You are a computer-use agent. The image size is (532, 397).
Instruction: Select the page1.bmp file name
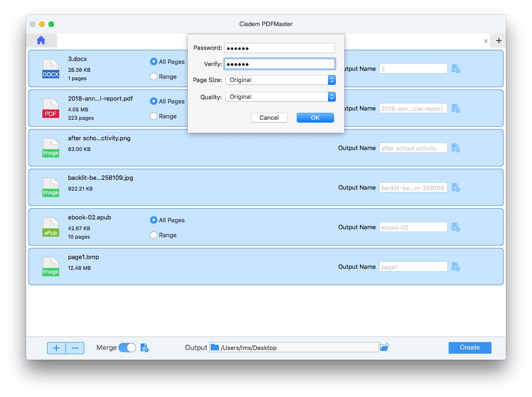point(83,257)
